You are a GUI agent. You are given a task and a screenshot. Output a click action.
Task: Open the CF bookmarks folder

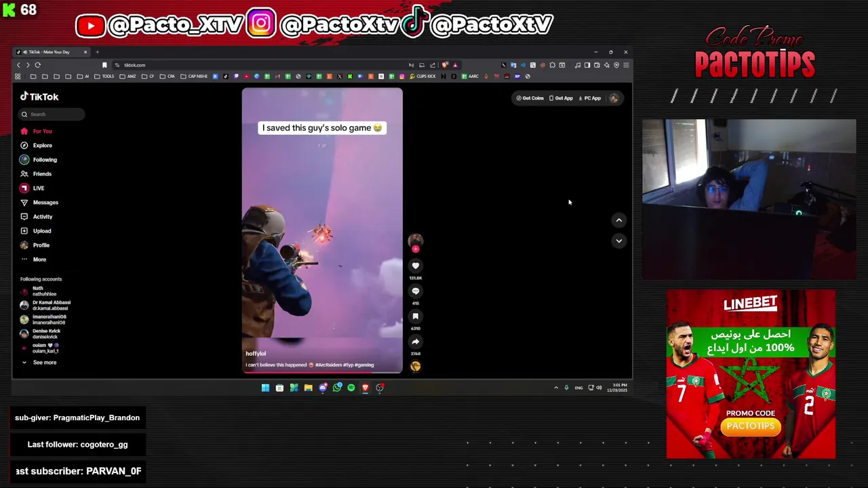tap(149, 76)
